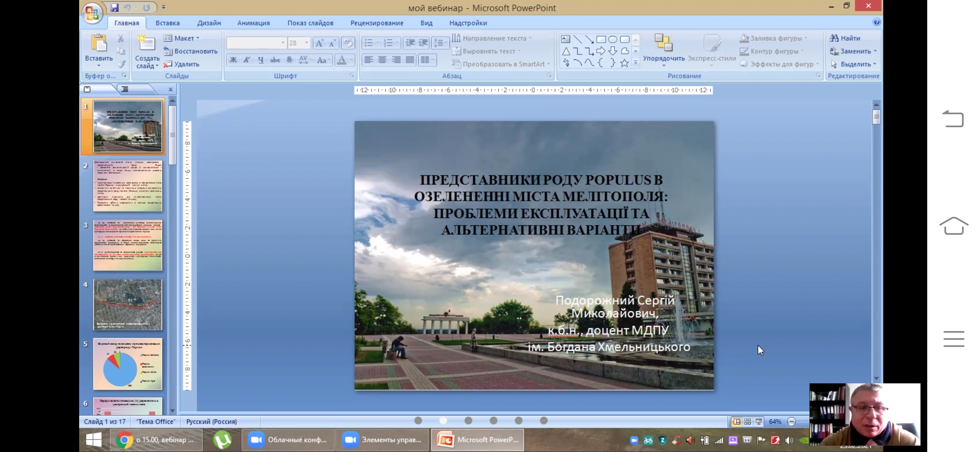Screen dimensions: 980x452
Task: Toggle italic formatting (К)
Action: [247, 60]
